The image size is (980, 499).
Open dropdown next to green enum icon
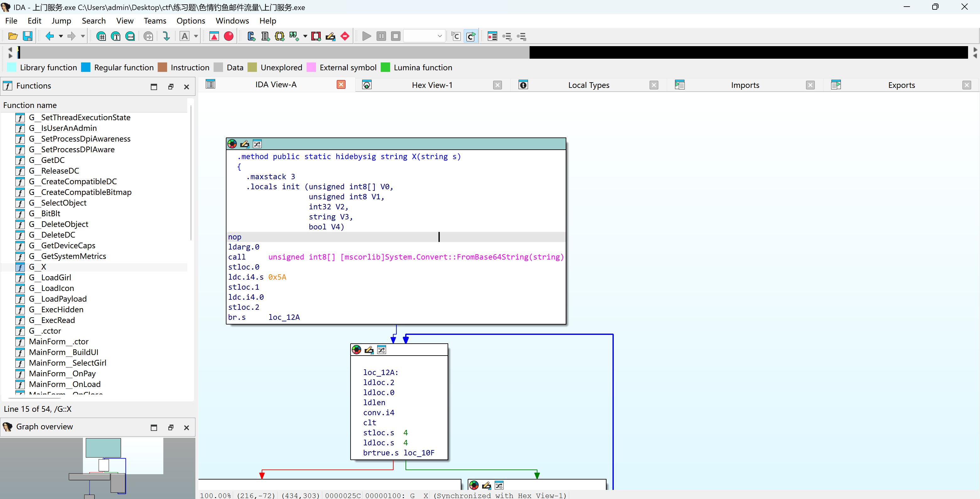point(305,36)
